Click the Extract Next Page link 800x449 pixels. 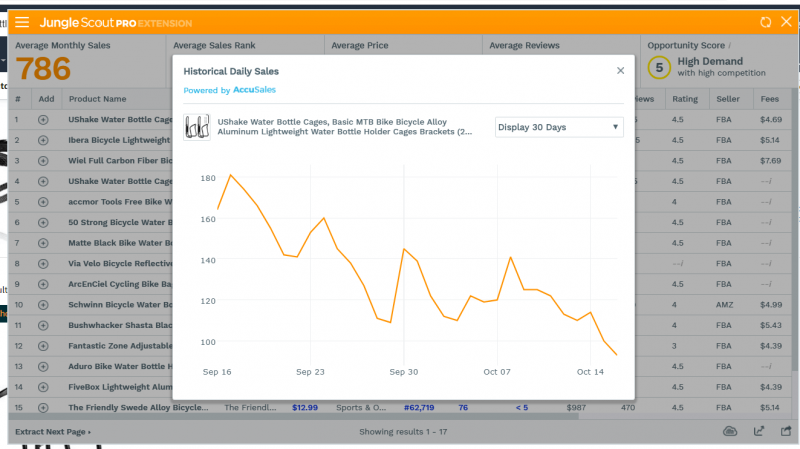point(53,432)
